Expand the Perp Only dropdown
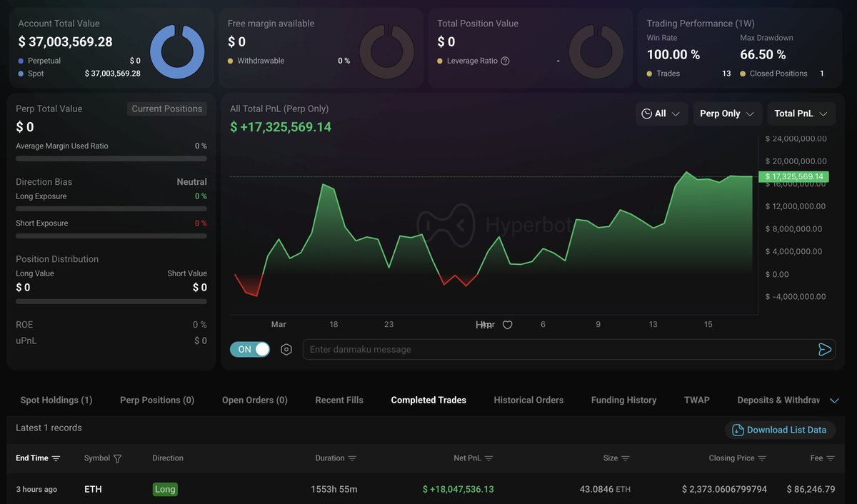This screenshot has height=504, width=857. click(x=727, y=114)
